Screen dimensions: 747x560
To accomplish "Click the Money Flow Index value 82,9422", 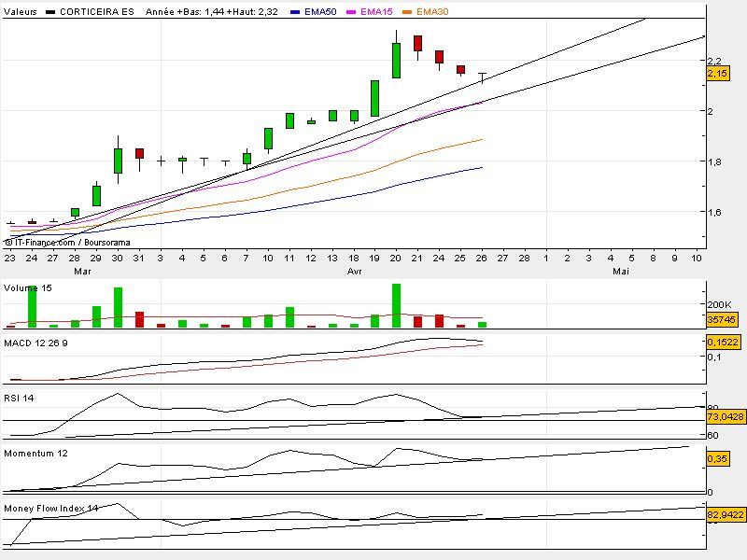I will click(x=726, y=515).
